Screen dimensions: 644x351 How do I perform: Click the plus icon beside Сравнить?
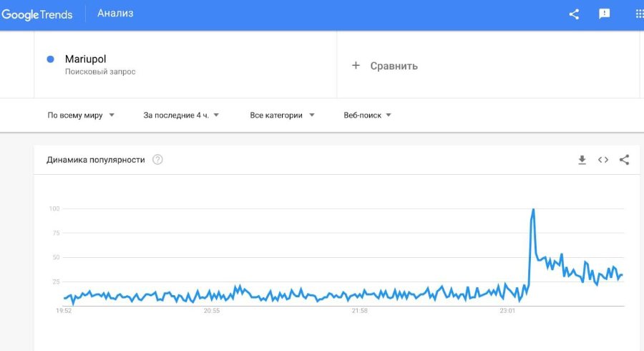pyautogui.click(x=356, y=66)
